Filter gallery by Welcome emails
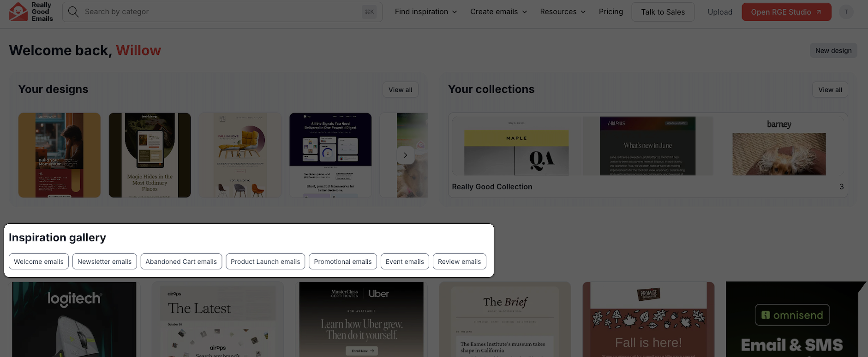Viewport: 868px width, 357px height. (39, 262)
